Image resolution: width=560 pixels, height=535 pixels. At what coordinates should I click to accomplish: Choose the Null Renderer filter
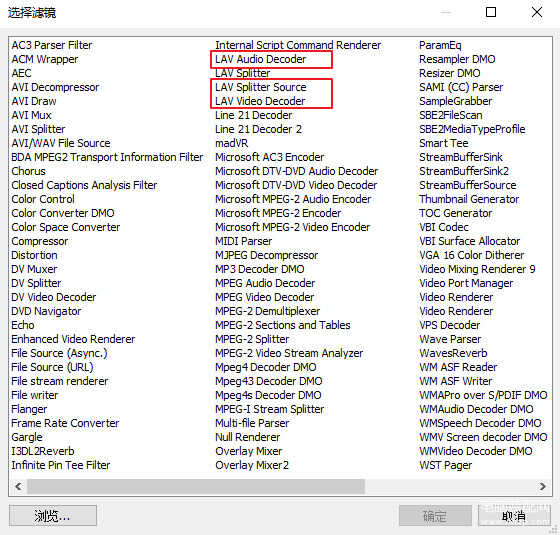click(x=248, y=437)
